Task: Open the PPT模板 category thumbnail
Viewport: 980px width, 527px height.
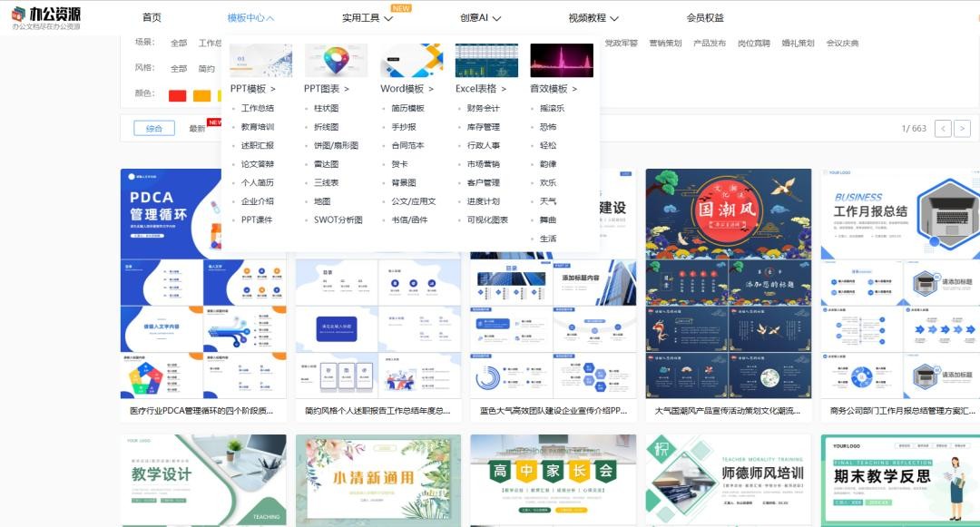Action: pyautogui.click(x=260, y=60)
